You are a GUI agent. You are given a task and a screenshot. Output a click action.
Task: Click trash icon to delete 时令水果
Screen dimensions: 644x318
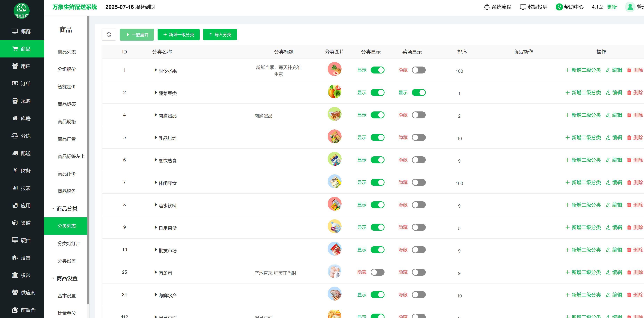(629, 70)
